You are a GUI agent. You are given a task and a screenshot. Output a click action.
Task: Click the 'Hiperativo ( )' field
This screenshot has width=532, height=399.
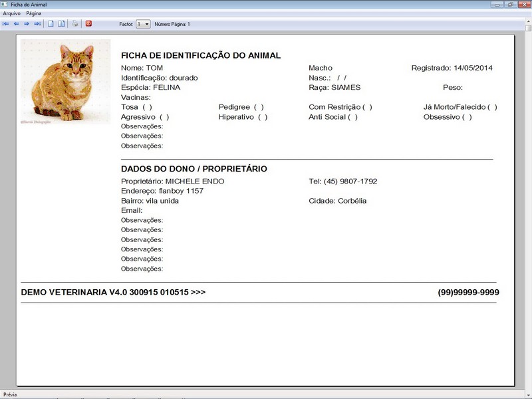pos(243,117)
